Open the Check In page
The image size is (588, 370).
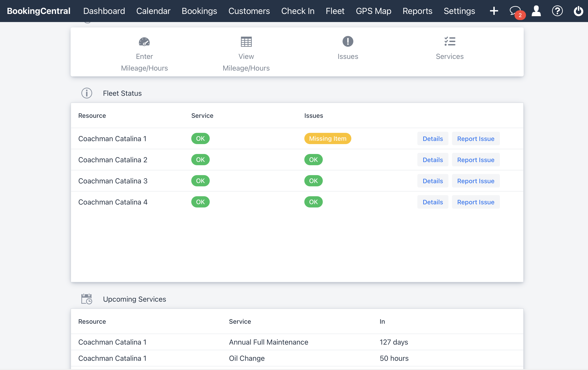point(298,11)
